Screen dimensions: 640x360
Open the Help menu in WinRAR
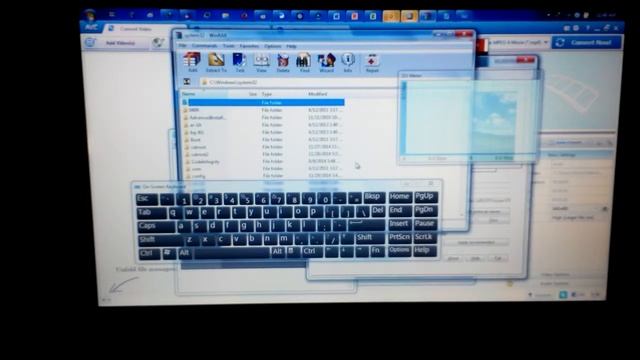click(291, 46)
